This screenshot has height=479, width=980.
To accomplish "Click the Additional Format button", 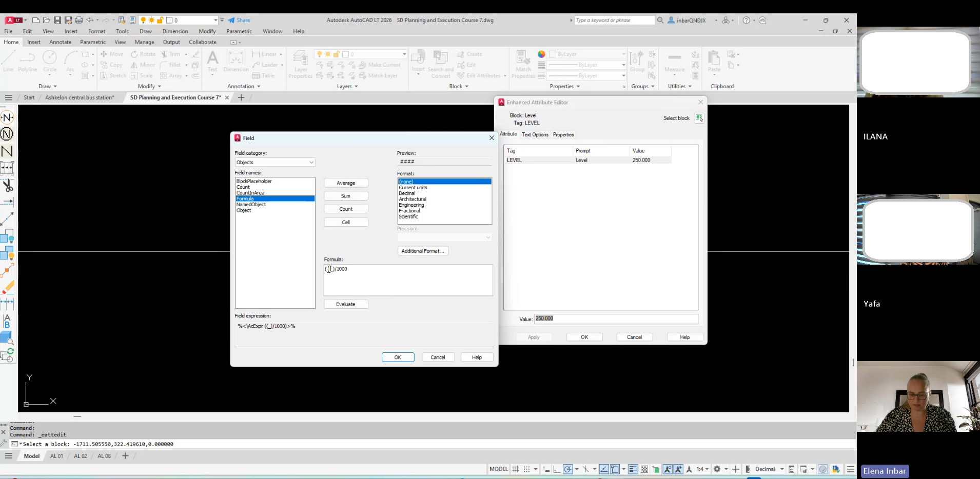I will (x=423, y=251).
